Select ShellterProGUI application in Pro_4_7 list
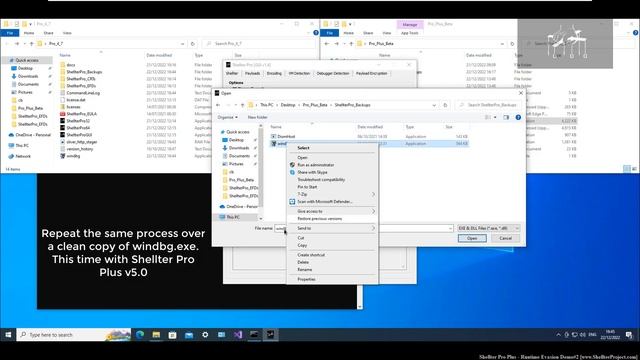 click(79, 135)
